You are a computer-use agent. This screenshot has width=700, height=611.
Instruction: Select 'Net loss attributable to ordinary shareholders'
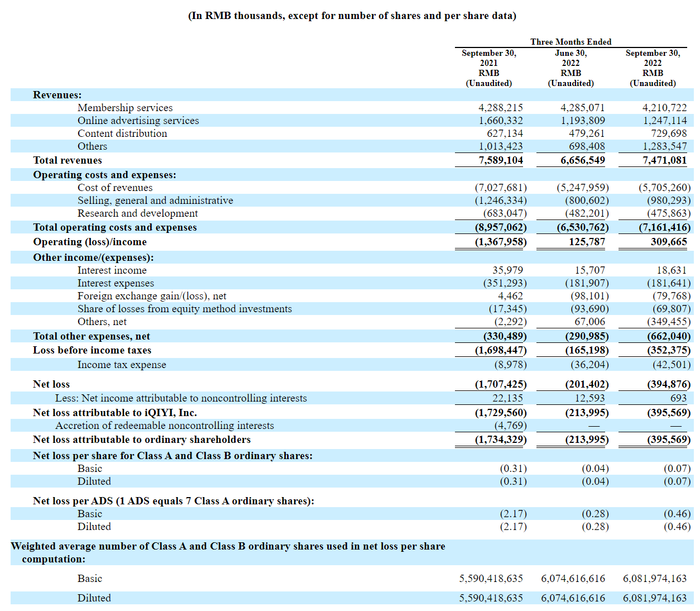[142, 440]
